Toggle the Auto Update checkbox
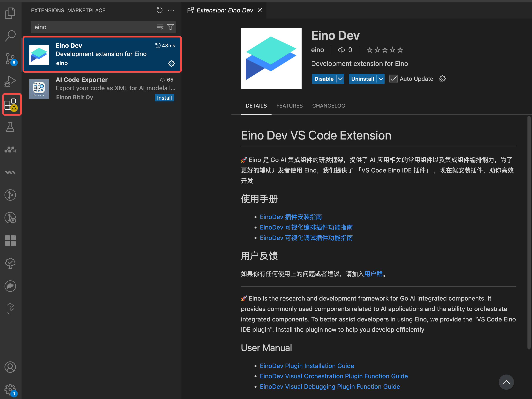This screenshot has height=399, width=532. click(393, 79)
